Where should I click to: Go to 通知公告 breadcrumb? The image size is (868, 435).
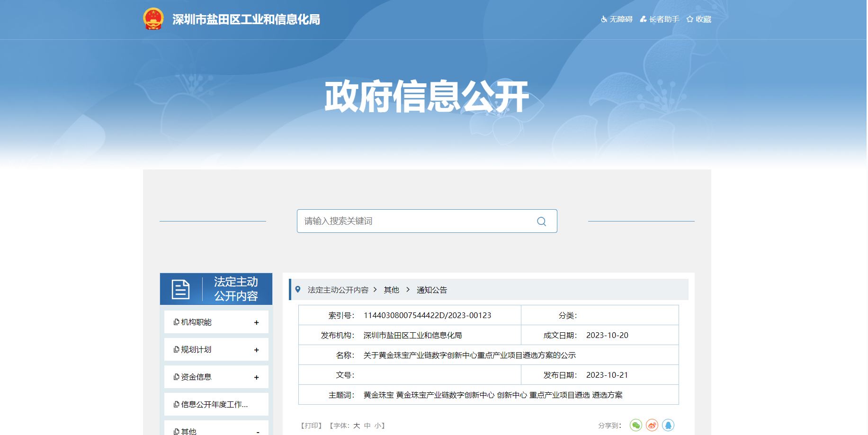431,290
